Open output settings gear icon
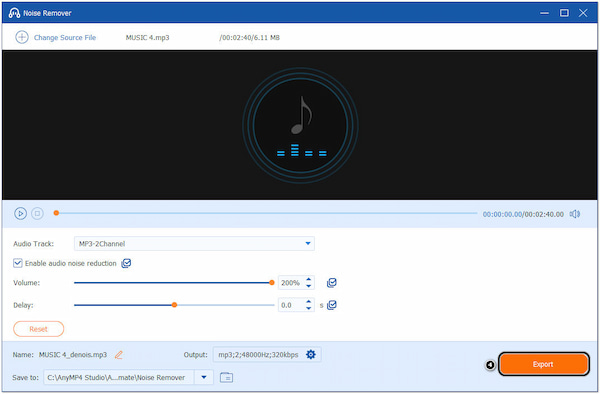Viewport: 600px width, 394px height. point(311,355)
